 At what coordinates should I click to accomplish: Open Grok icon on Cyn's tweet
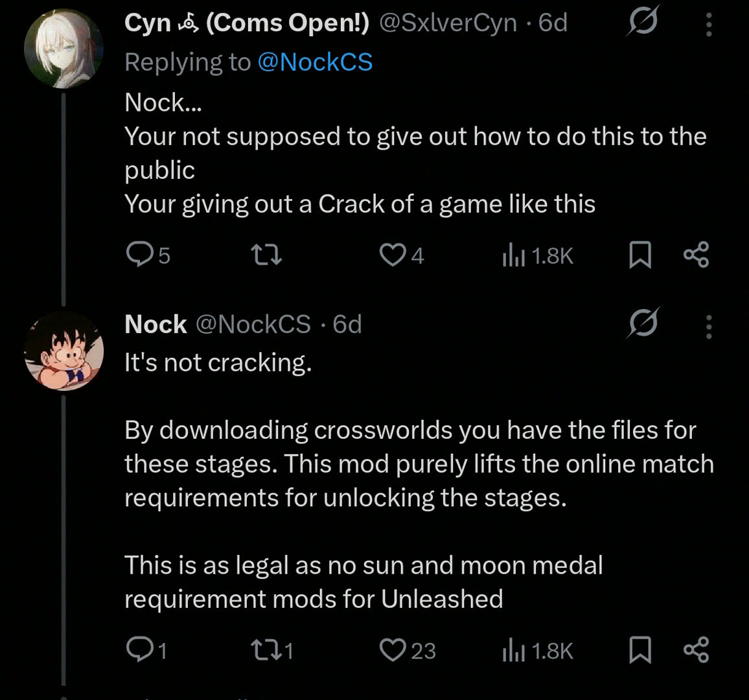click(x=643, y=21)
